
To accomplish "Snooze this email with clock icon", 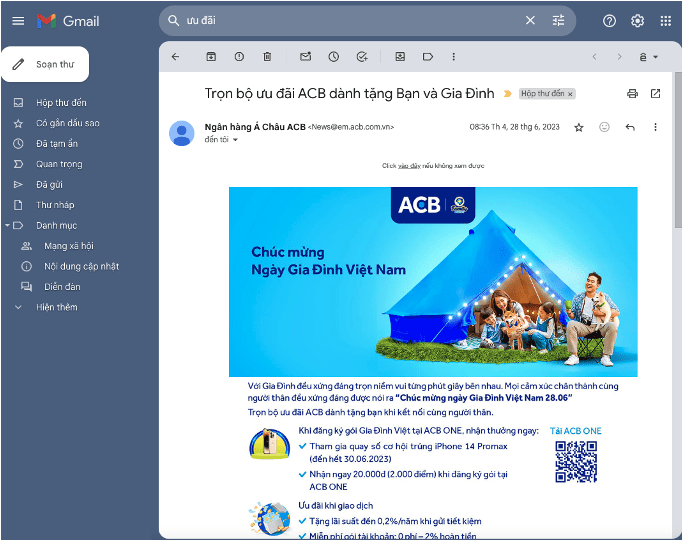I will click(334, 57).
